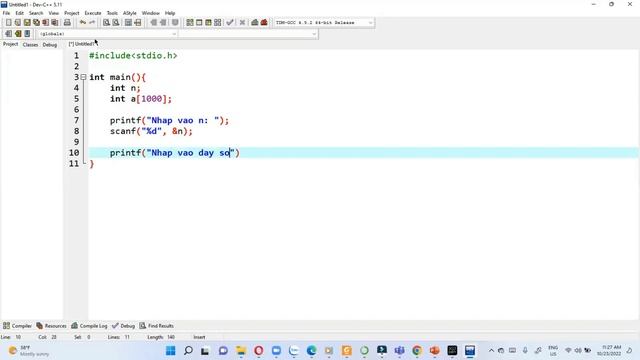Click the Close file toolbar icon
This screenshot has width=640, height=360.
46,22
